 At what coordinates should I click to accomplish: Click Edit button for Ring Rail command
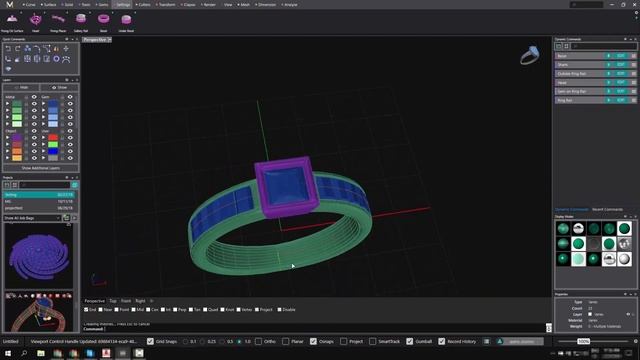621,100
